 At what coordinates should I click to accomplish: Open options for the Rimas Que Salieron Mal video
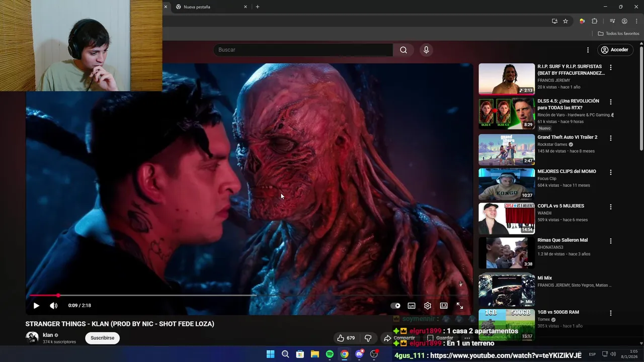tap(611, 241)
